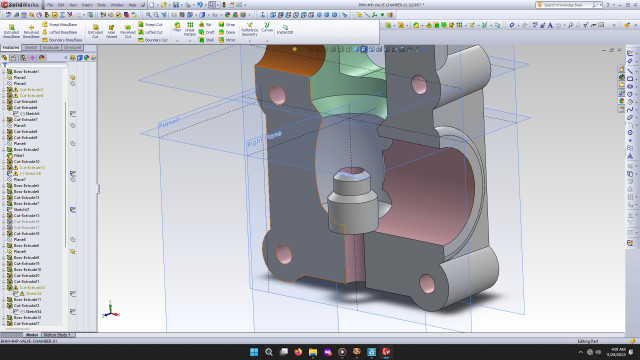Select the Dome feature tool

pos(227,32)
